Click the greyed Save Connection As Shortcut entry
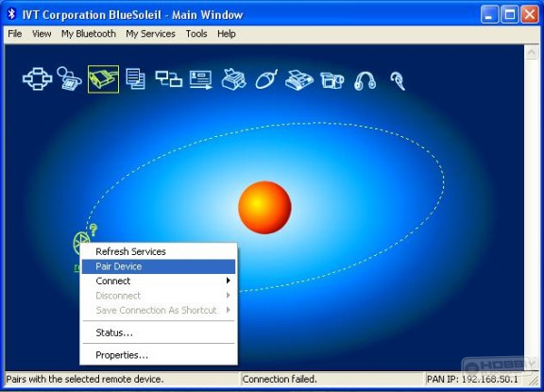This screenshot has height=392, width=544. (159, 310)
